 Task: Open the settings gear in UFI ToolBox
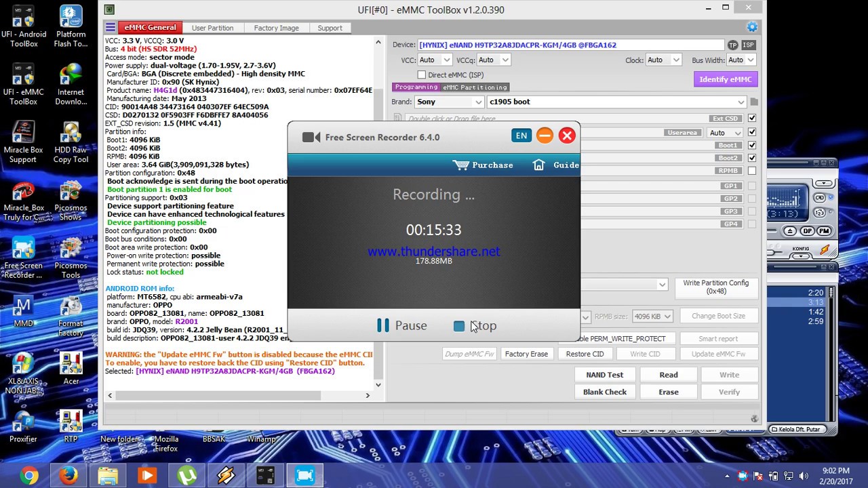point(752,27)
